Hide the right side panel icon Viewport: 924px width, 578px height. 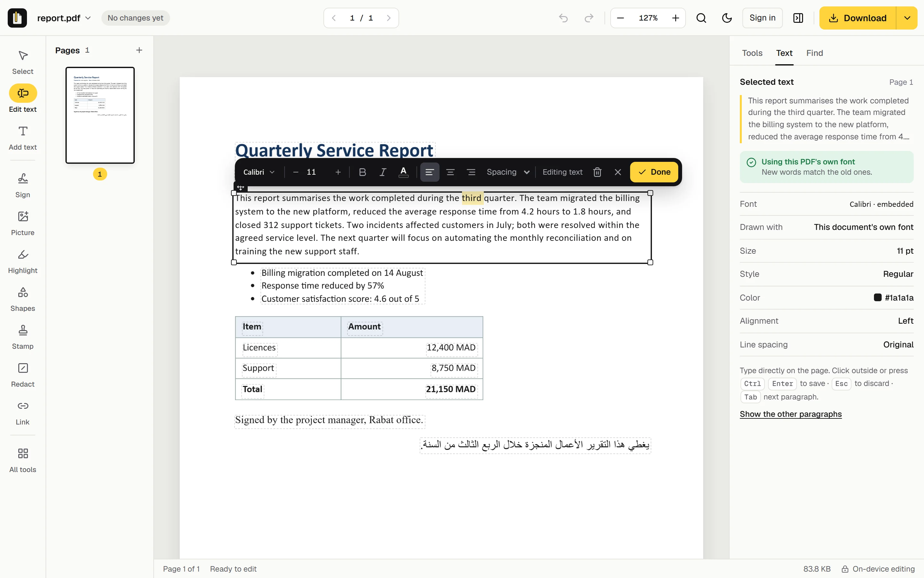tap(798, 18)
